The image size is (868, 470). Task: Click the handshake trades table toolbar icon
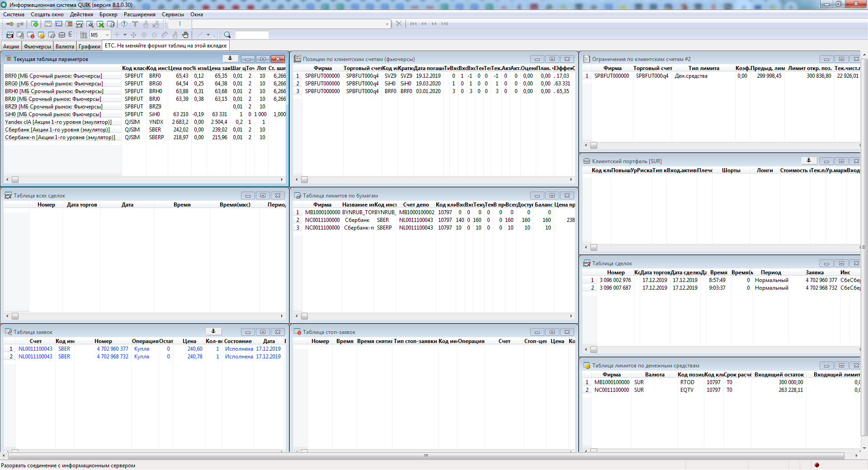pos(9,35)
